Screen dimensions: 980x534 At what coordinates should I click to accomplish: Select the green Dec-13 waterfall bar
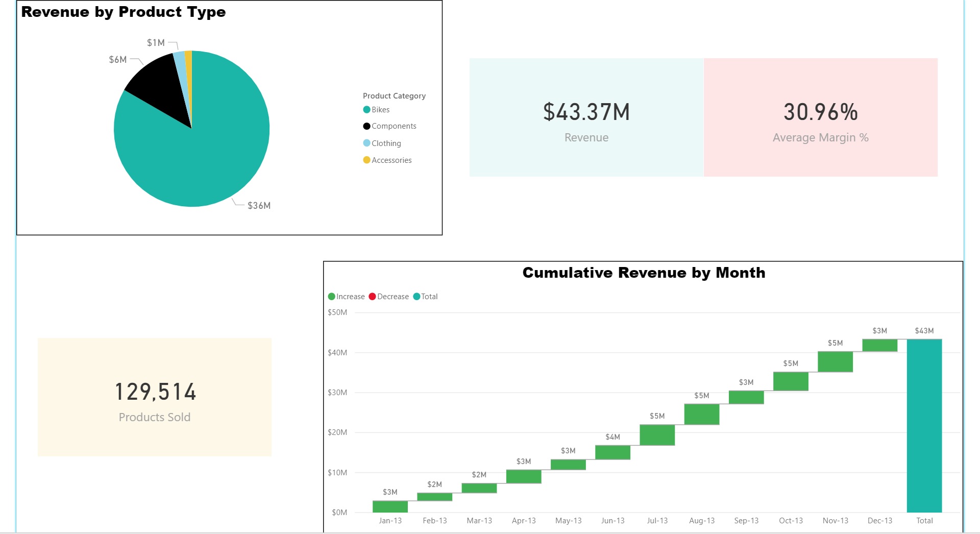[x=880, y=346]
